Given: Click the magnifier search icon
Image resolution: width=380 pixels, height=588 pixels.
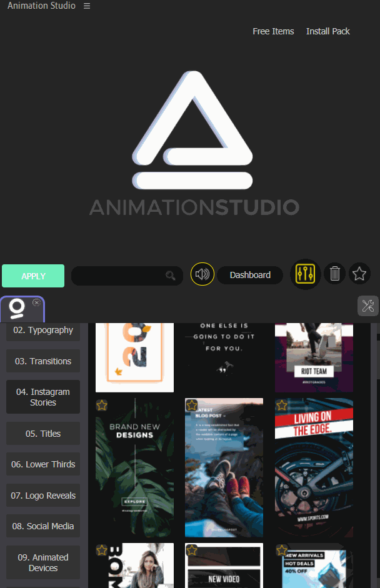Looking at the screenshot, I should point(170,276).
